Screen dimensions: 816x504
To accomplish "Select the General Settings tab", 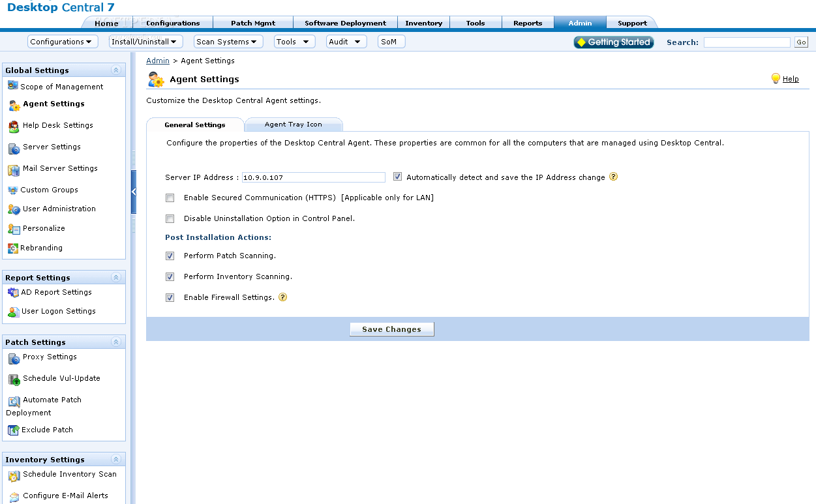I will coord(195,125).
